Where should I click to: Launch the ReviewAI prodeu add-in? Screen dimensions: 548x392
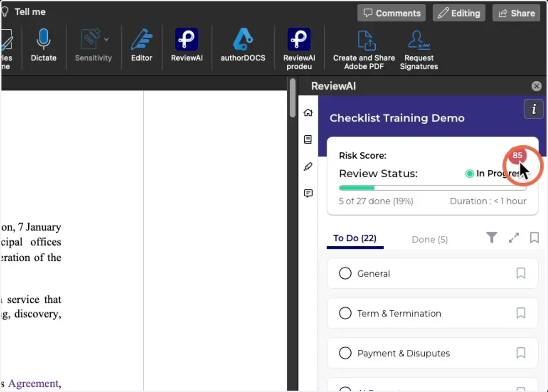tap(299, 49)
